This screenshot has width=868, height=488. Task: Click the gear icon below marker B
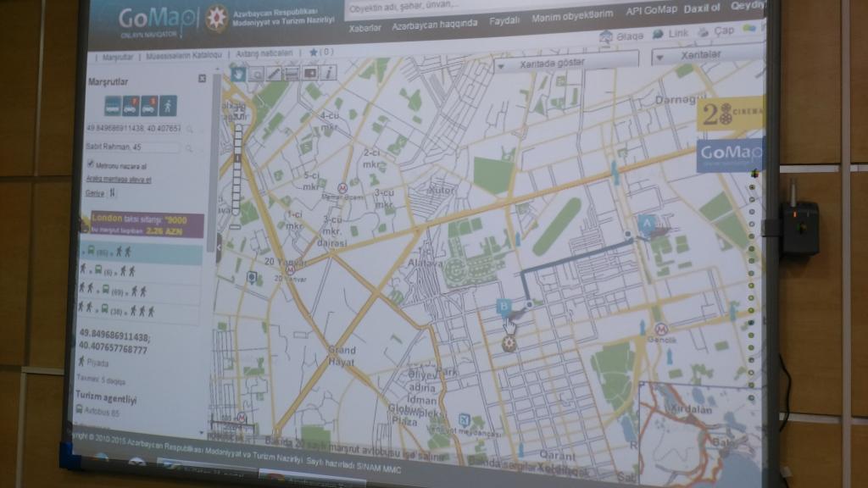click(x=509, y=344)
